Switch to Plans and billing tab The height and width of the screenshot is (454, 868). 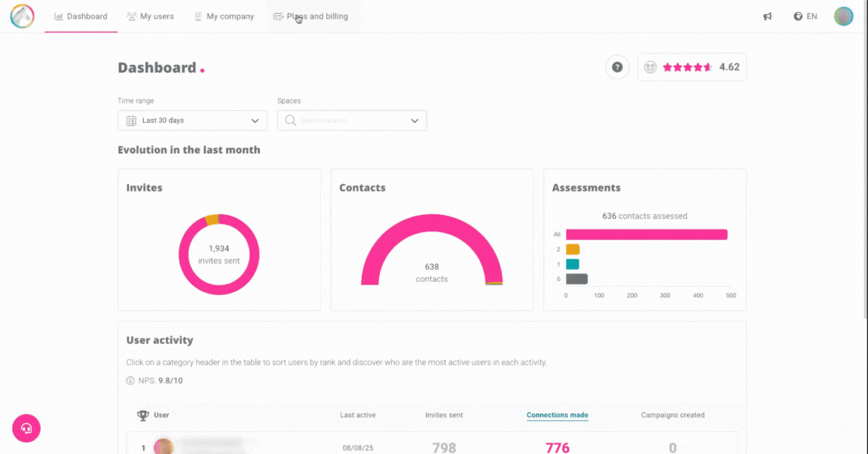click(310, 17)
